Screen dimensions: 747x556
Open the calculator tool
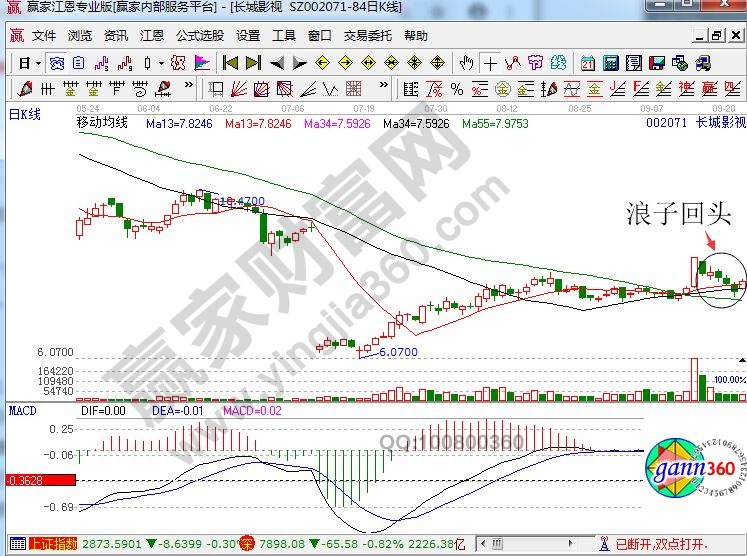(x=611, y=62)
